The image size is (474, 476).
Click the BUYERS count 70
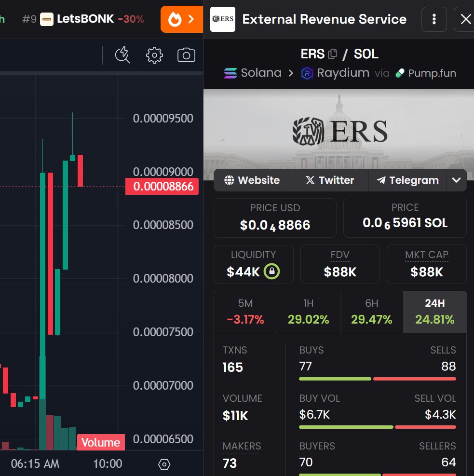pyautogui.click(x=306, y=462)
